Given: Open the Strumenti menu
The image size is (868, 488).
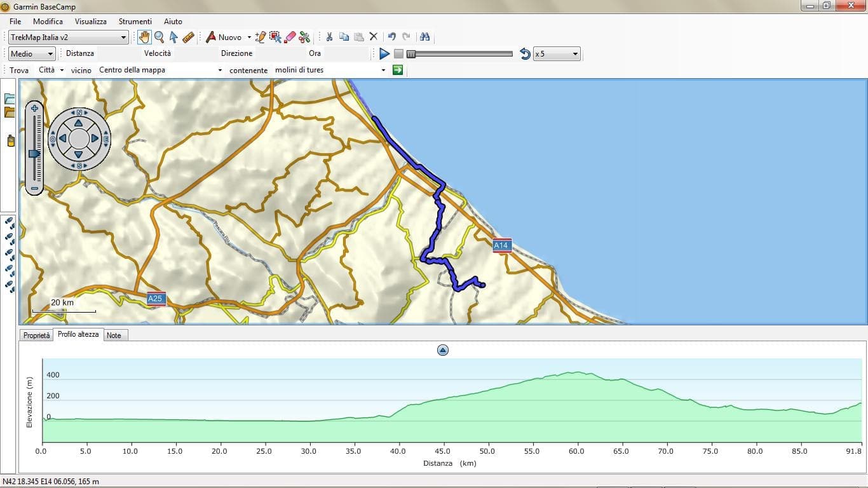Looking at the screenshot, I should coord(135,22).
